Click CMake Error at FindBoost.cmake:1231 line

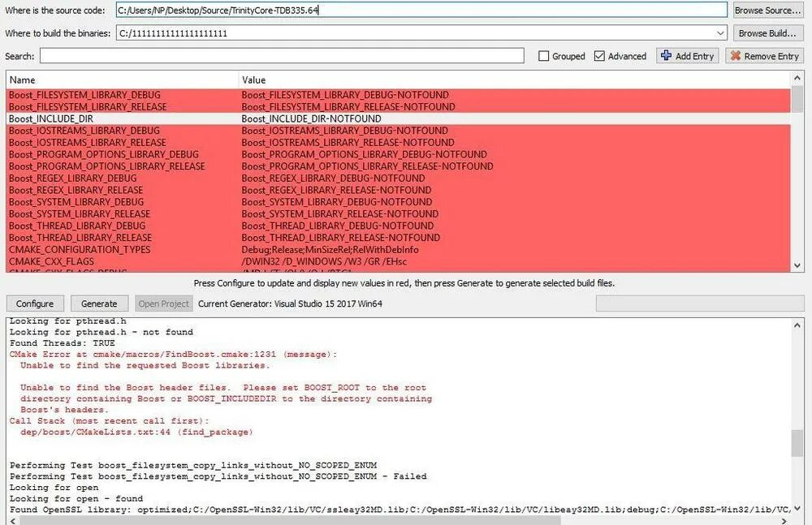point(173,354)
